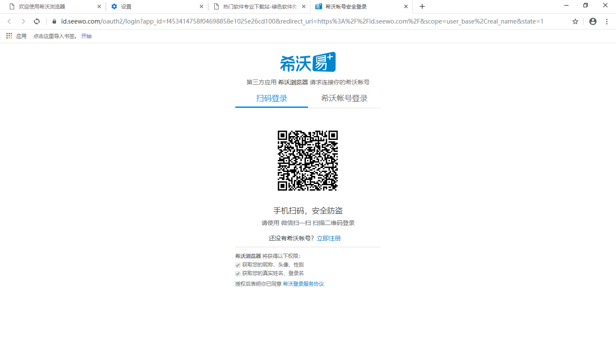
Task: Click the 立即注册 link
Action: tap(329, 238)
